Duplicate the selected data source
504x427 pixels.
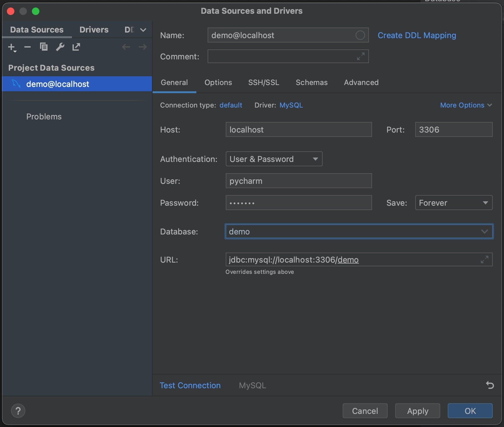click(x=44, y=47)
